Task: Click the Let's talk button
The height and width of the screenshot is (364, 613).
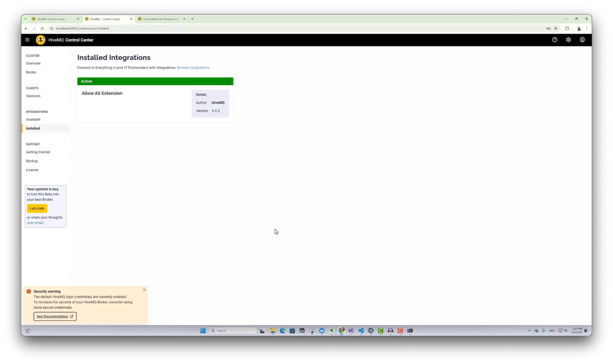Action: pyautogui.click(x=37, y=209)
